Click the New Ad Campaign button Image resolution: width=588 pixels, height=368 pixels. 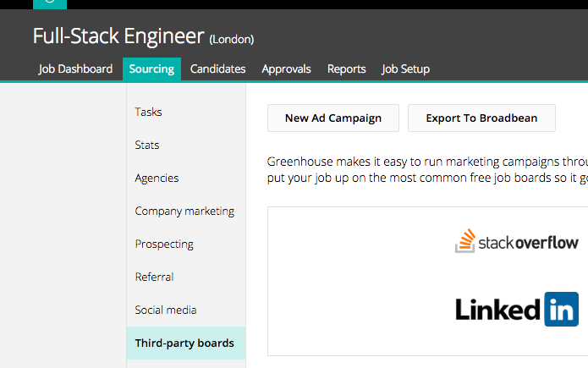click(x=333, y=118)
